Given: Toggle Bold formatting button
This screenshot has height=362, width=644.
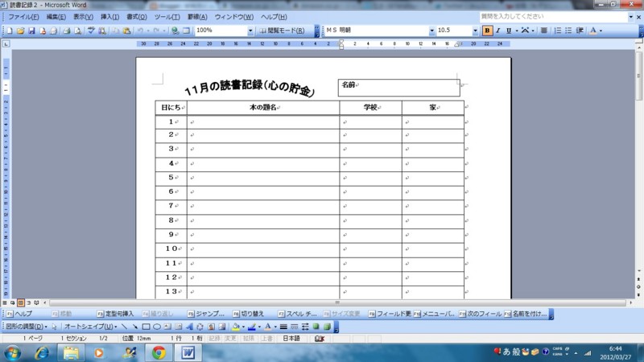Looking at the screenshot, I should tap(487, 31).
